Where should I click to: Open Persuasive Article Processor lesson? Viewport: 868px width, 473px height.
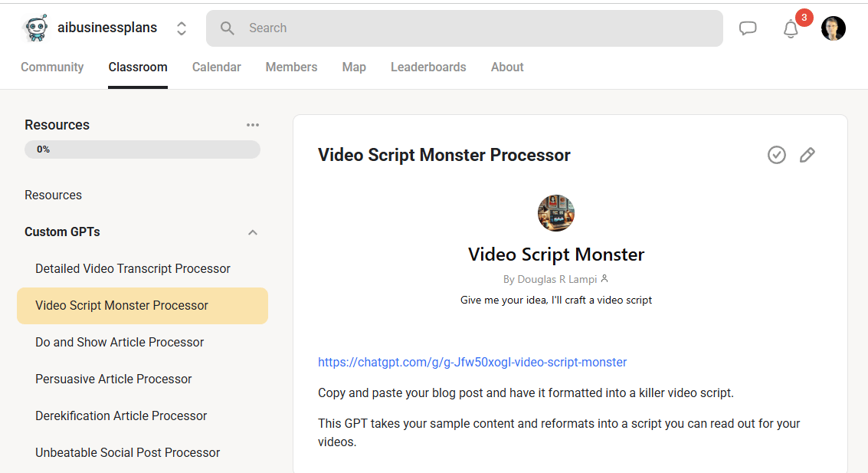click(x=113, y=379)
